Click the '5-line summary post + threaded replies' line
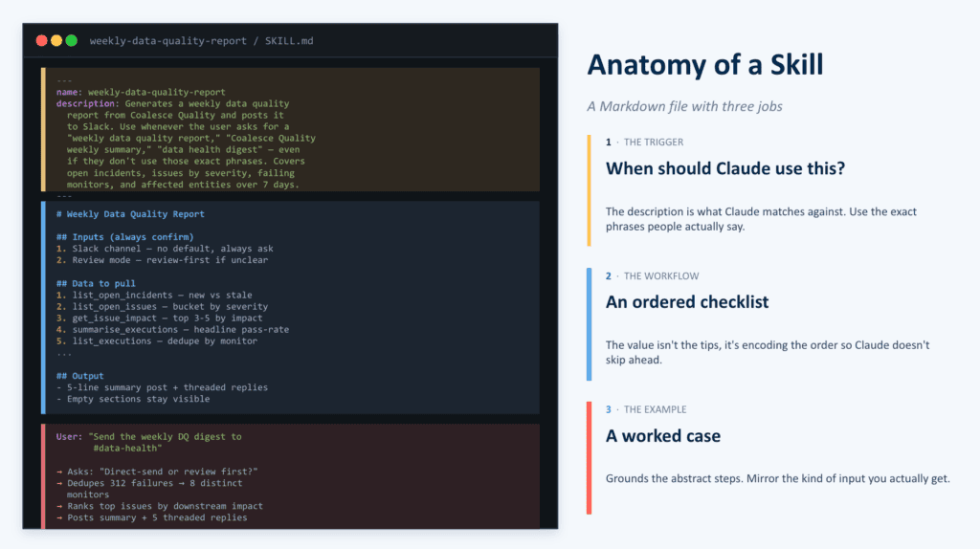The height and width of the screenshot is (549, 980). 162,387
